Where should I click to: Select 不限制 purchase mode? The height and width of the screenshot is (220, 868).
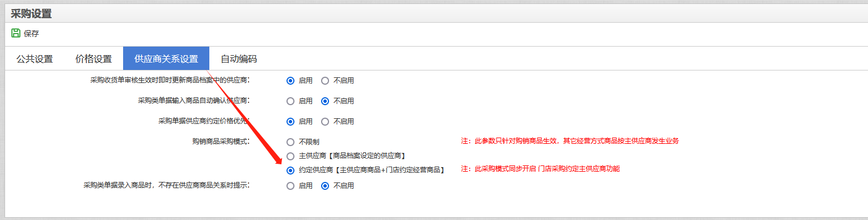tap(290, 142)
